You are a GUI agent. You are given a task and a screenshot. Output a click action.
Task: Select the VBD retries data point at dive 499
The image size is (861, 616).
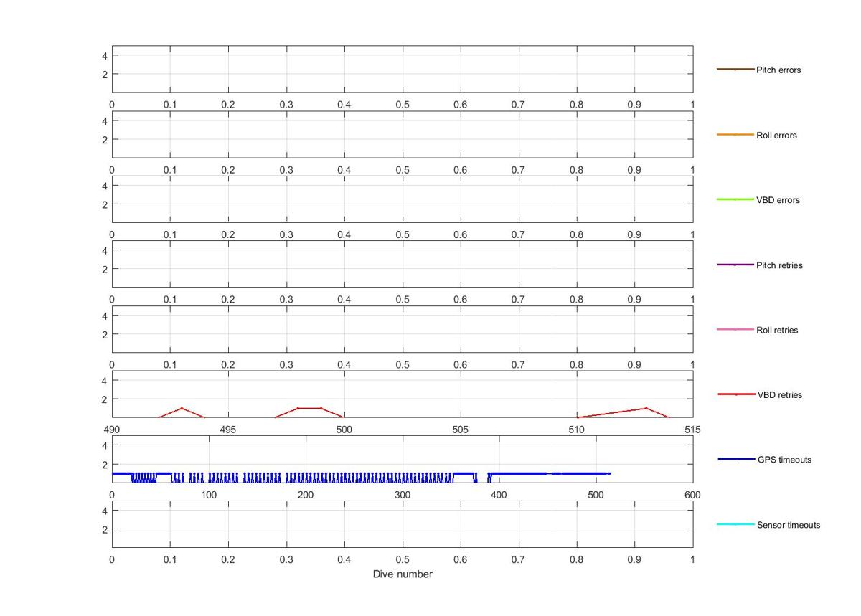pos(321,408)
